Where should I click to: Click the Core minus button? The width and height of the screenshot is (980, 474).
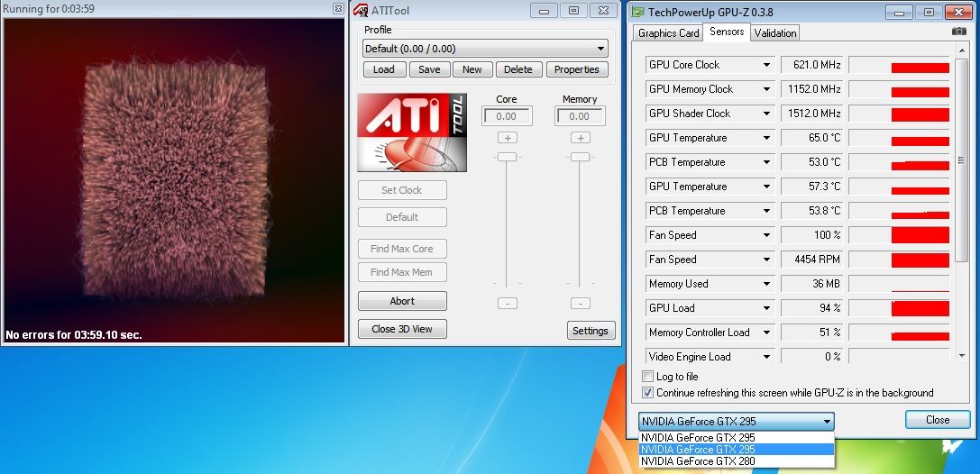(x=507, y=304)
